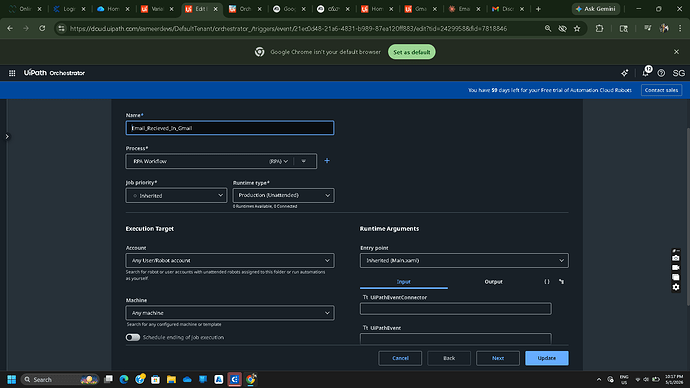Image resolution: width=690 pixels, height=388 pixels.
Task: Click the stacked windows icon in side widget
Action: click(x=675, y=277)
